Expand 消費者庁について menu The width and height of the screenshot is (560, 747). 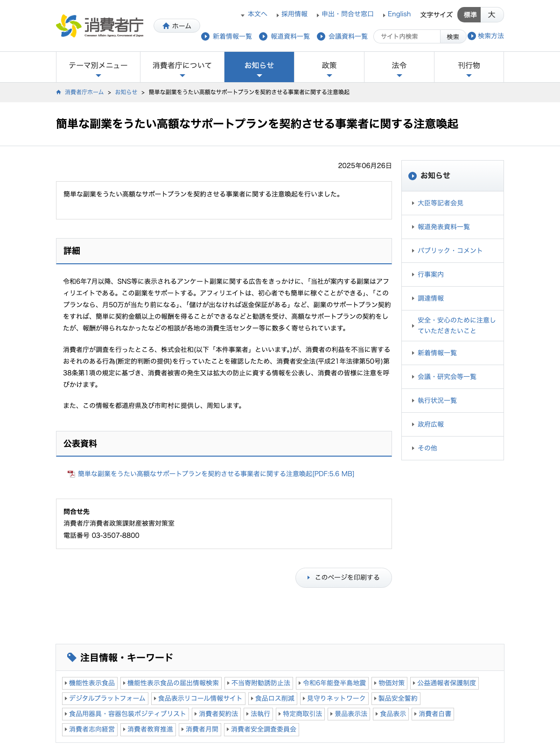coord(182,67)
